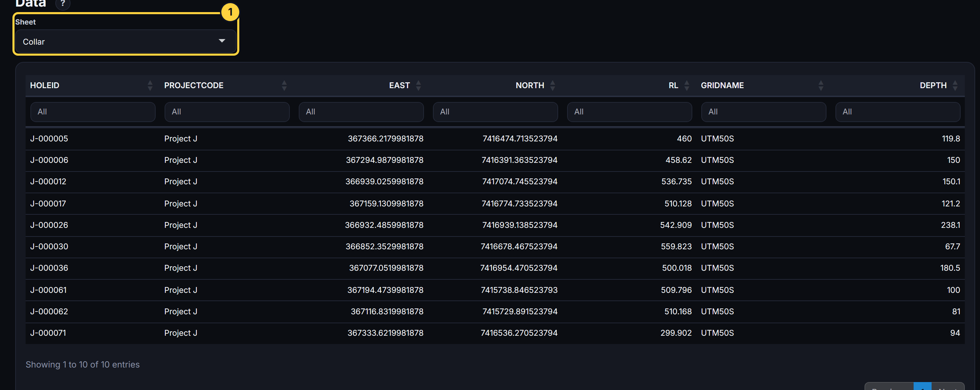The width and height of the screenshot is (980, 390).
Task: Focus the GRIDNAME filter input field
Action: point(764,112)
